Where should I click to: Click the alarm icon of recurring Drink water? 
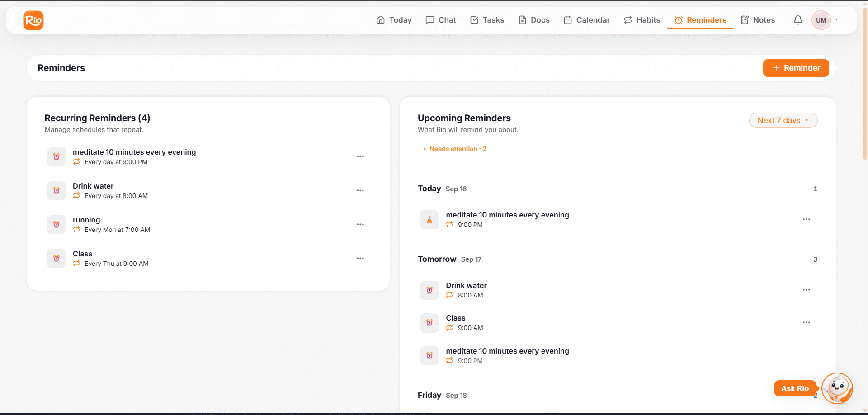pyautogui.click(x=57, y=191)
